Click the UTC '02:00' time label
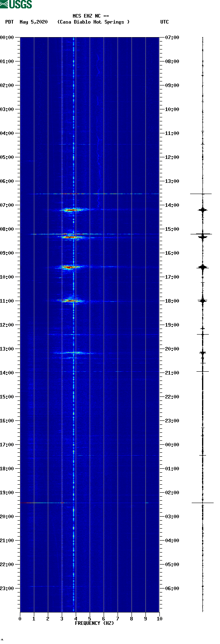 coord(172,493)
